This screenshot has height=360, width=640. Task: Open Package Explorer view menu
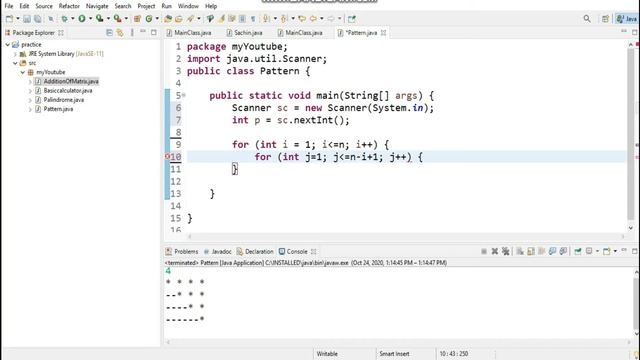pos(132,33)
